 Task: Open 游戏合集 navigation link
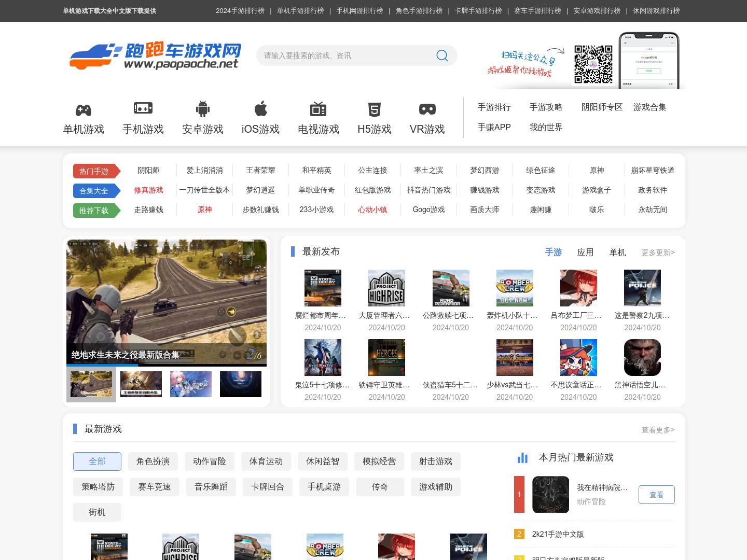pos(650,107)
